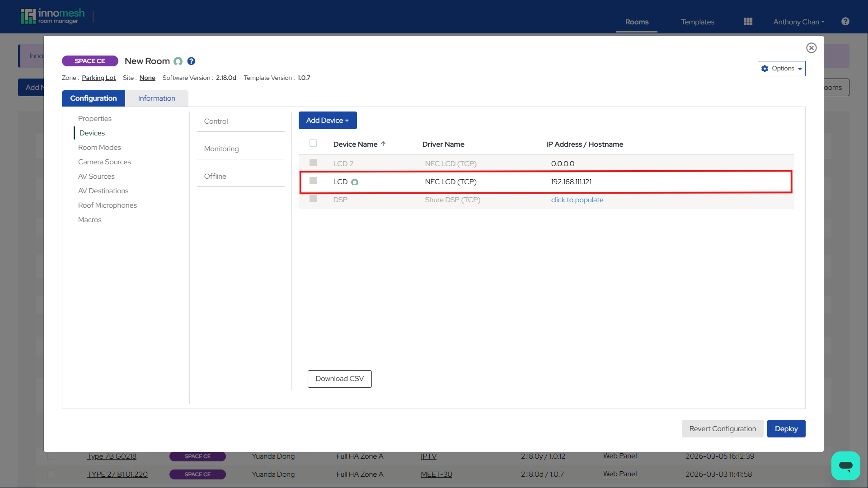Open the Templates section in the navigation bar
The image size is (868, 488).
[x=698, y=22]
